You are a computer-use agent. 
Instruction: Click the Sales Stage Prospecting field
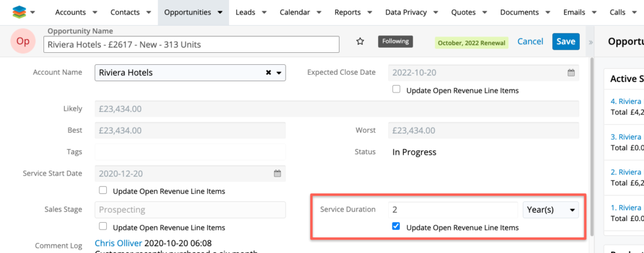tap(190, 210)
